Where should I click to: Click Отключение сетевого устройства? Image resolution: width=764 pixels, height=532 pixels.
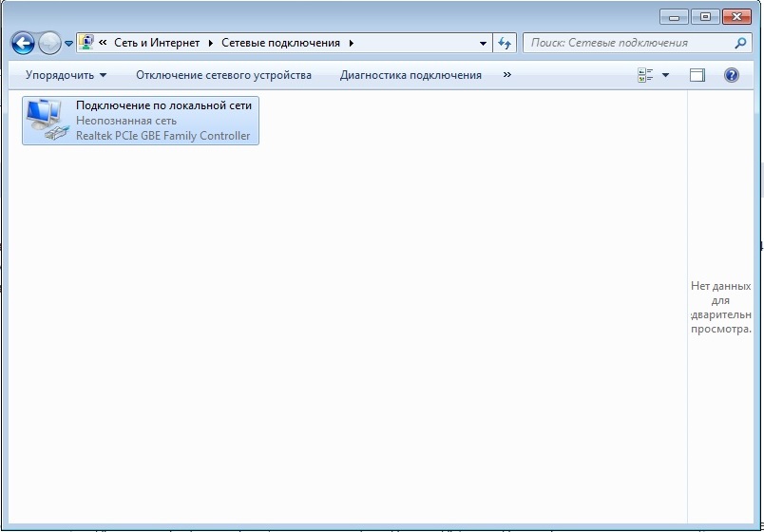pos(223,75)
